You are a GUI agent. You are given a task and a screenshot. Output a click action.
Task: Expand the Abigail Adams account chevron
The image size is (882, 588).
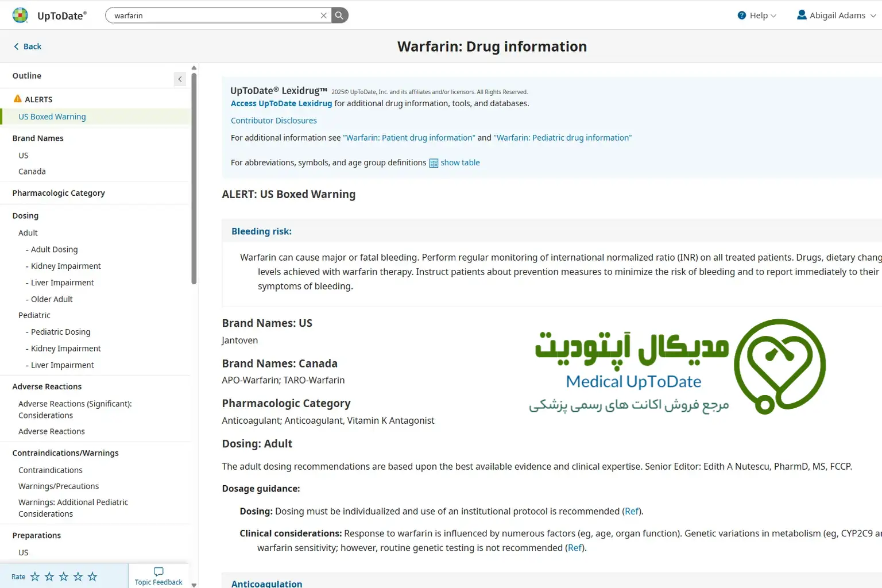click(873, 16)
